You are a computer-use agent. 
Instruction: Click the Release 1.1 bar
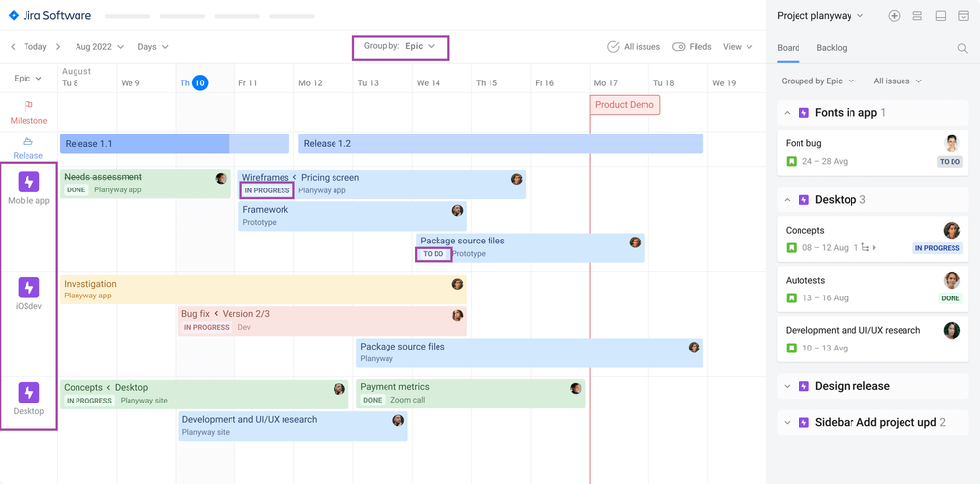175,143
